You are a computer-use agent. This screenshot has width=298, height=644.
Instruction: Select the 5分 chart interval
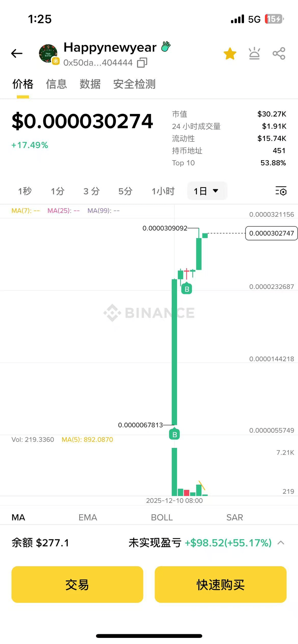pyautogui.click(x=125, y=191)
